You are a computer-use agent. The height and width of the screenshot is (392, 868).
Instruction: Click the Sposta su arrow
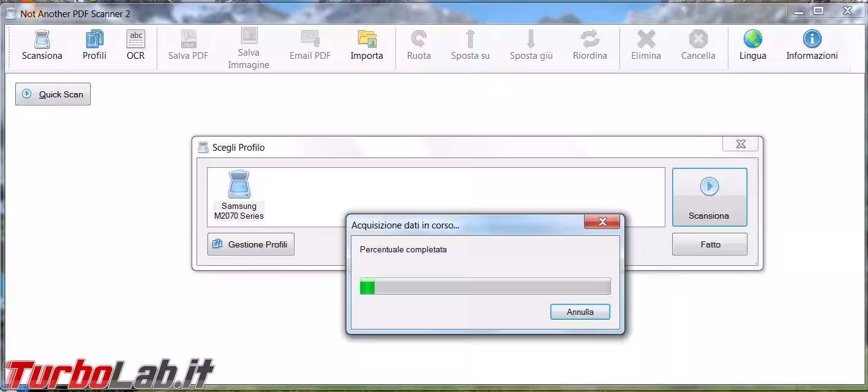[x=470, y=40]
